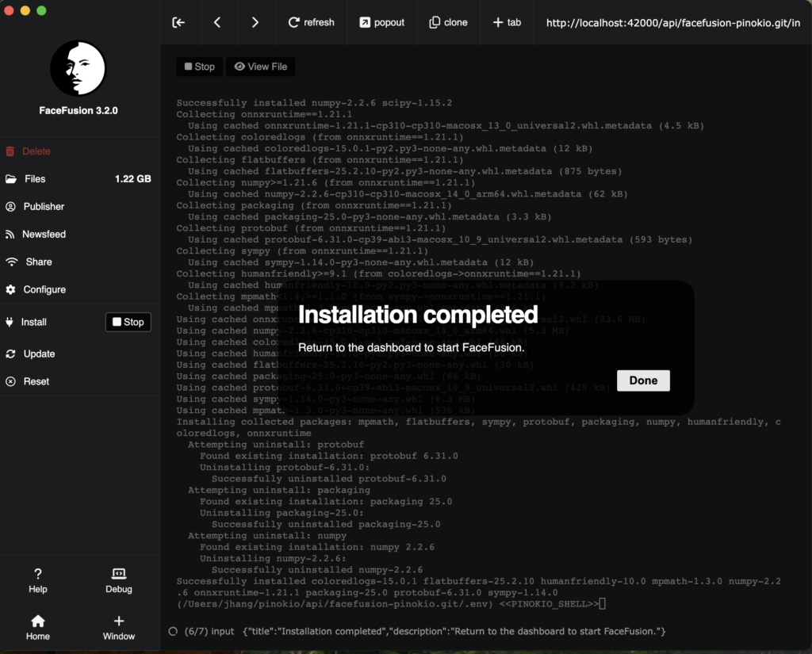Click the Installation completed heading

pyautogui.click(x=418, y=315)
